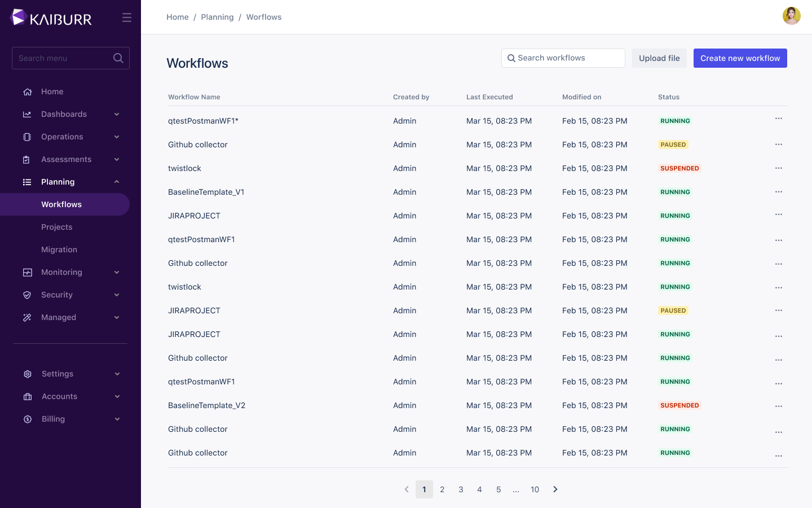Image resolution: width=812 pixels, height=508 pixels.
Task: Open more options for twistlock SUSPENDED row
Action: click(778, 168)
